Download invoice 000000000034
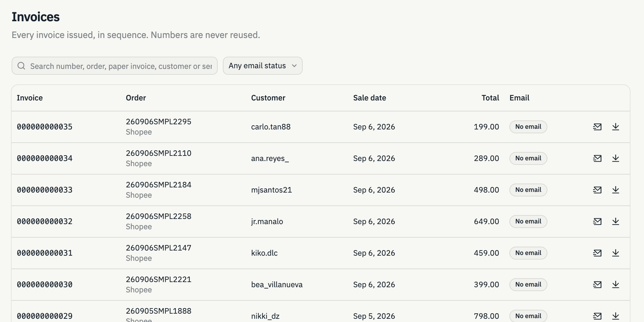This screenshot has width=644, height=322. (x=616, y=158)
